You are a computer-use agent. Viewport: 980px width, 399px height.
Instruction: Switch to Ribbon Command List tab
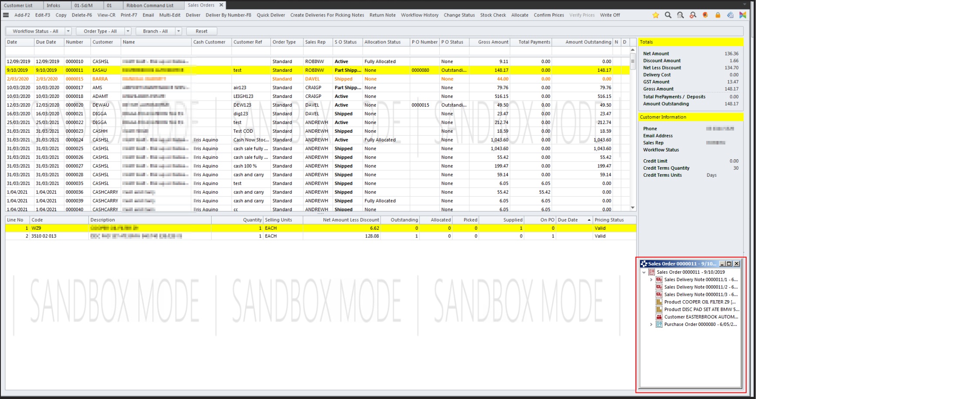pos(150,5)
